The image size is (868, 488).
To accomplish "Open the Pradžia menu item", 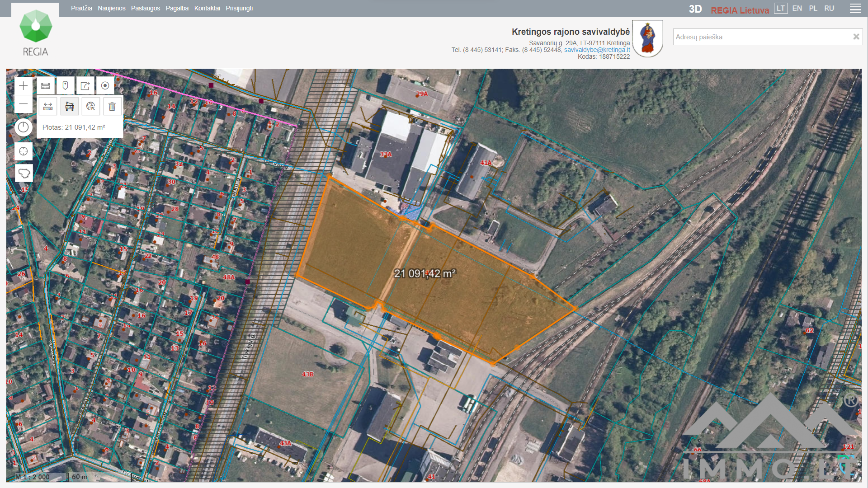I will click(81, 8).
